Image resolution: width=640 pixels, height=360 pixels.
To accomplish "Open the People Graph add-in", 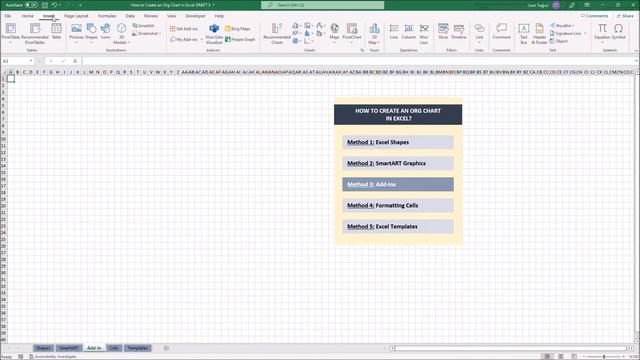I will tap(240, 39).
